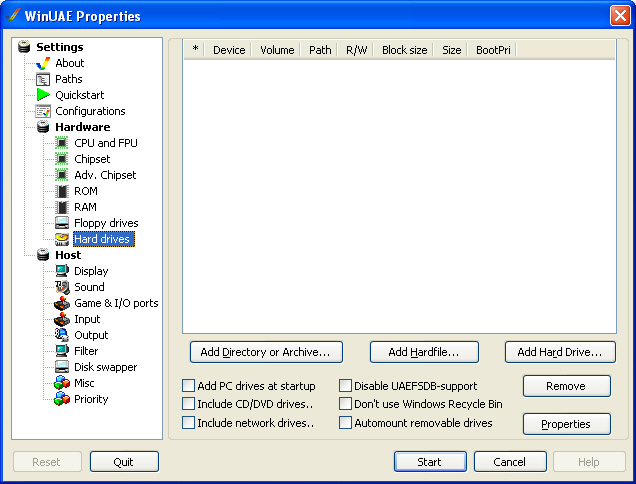The image size is (636, 484).
Task: Click the Remove button
Action: point(567,386)
